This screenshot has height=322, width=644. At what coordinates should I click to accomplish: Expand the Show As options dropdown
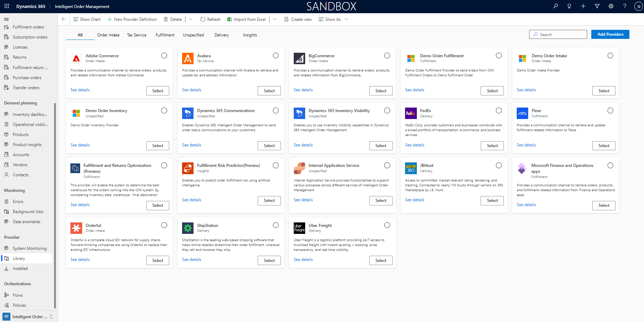(346, 19)
